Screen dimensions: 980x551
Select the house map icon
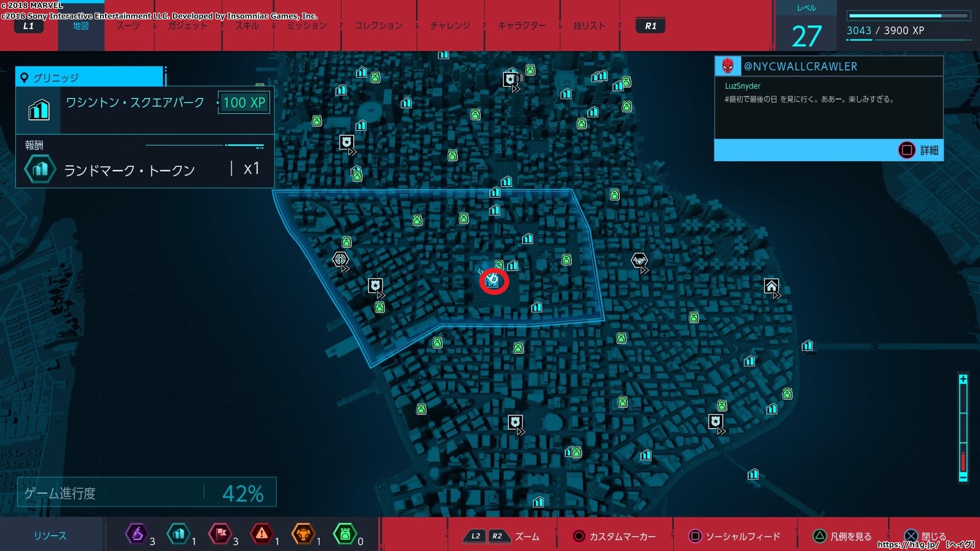[771, 286]
